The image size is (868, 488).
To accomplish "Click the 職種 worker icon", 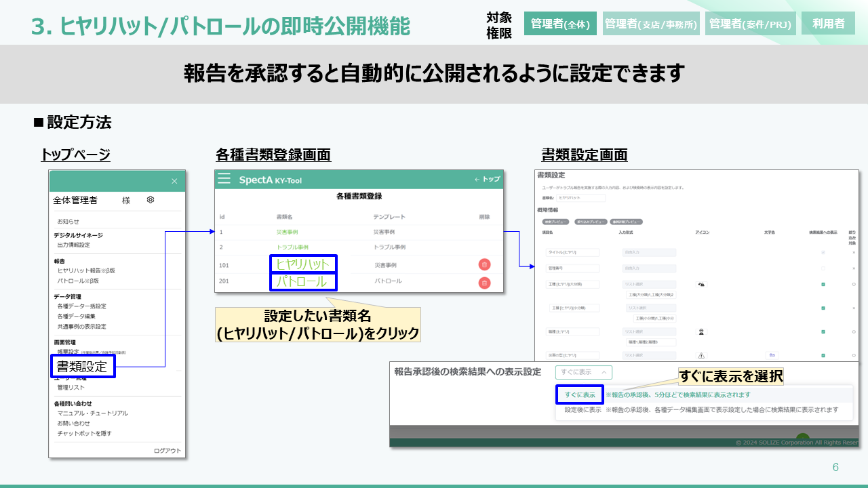I will click(701, 332).
